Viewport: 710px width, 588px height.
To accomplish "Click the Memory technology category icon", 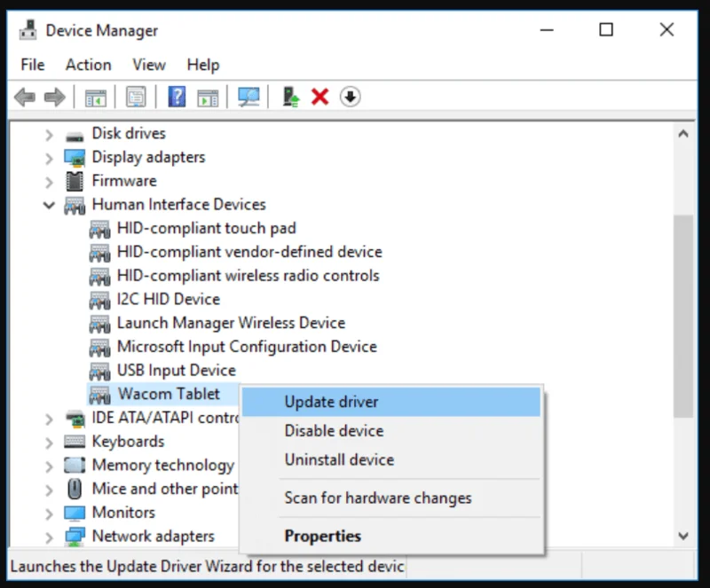I will [x=75, y=465].
